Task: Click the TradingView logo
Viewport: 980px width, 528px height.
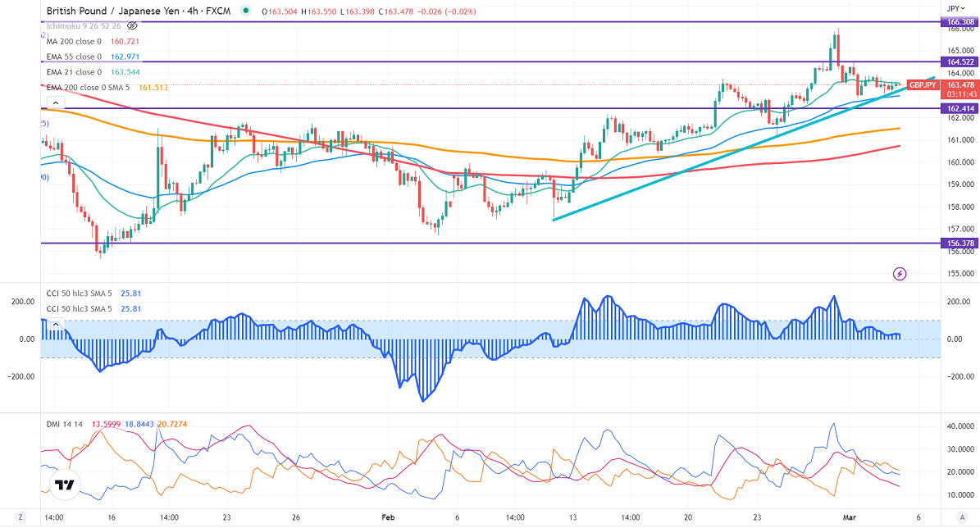Action: [64, 484]
